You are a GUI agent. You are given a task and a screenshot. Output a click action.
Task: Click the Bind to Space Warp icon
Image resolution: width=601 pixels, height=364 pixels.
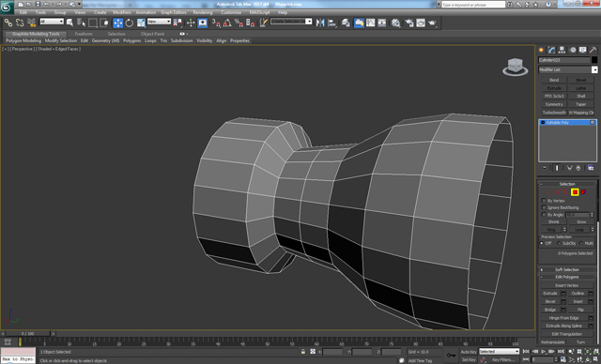(x=31, y=23)
